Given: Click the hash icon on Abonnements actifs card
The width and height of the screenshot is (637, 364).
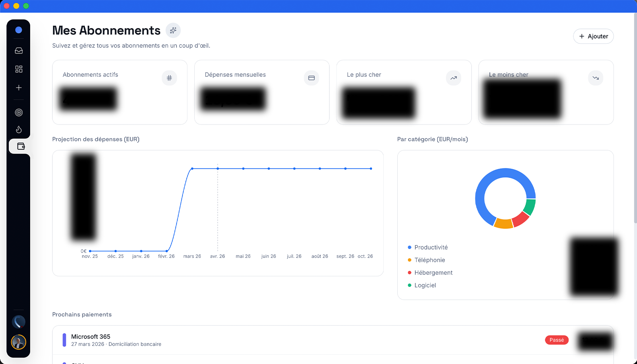Looking at the screenshot, I should pyautogui.click(x=169, y=78).
